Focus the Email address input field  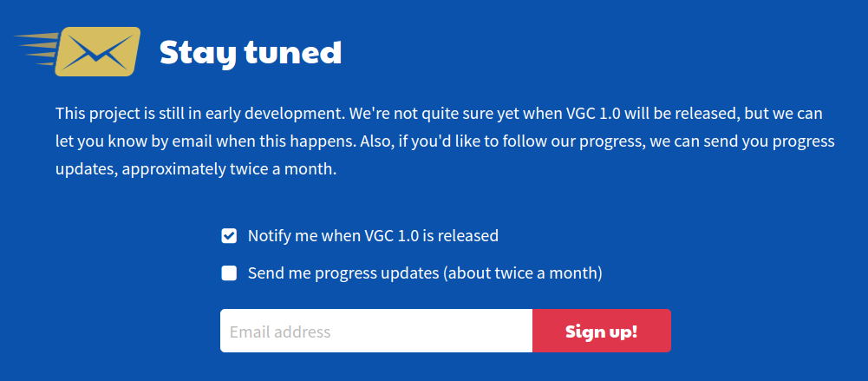pyautogui.click(x=376, y=331)
